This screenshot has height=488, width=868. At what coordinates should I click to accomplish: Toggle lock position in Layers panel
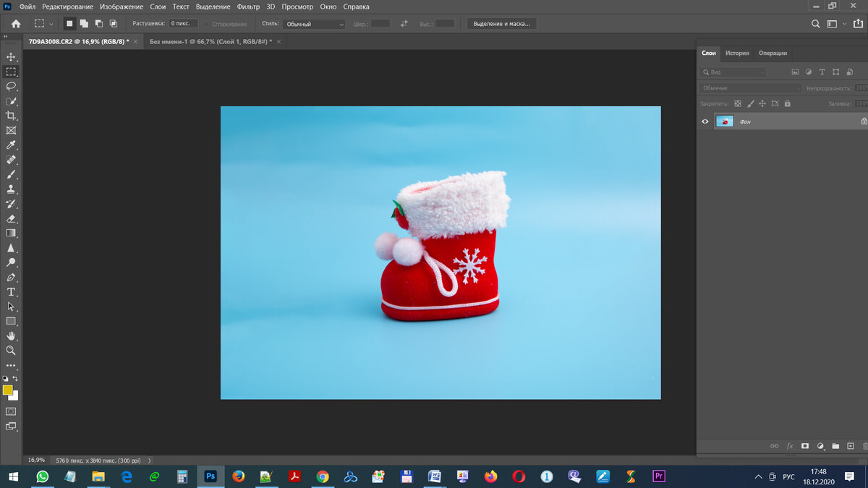[x=762, y=104]
